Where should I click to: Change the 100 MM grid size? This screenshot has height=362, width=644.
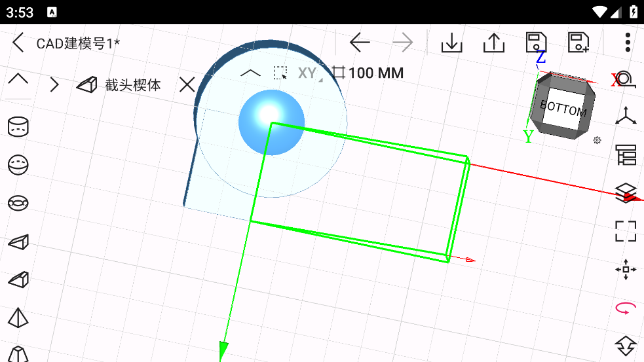tap(368, 73)
